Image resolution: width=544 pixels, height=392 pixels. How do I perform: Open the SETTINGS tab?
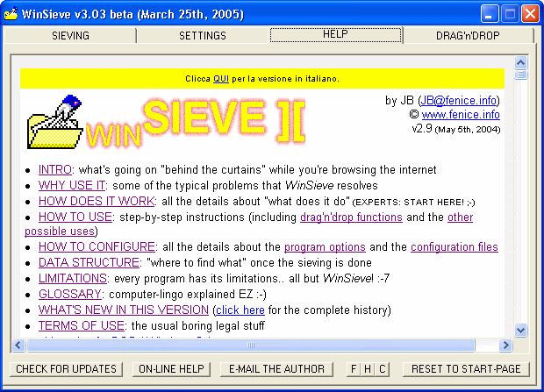[x=203, y=36]
